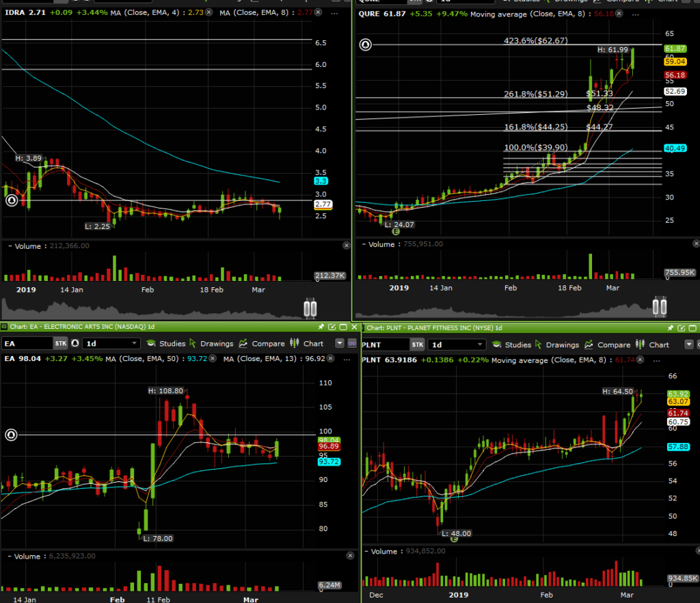Click the alert bell on QURE chart
Image resolution: width=700 pixels, height=603 pixels.
point(366,44)
